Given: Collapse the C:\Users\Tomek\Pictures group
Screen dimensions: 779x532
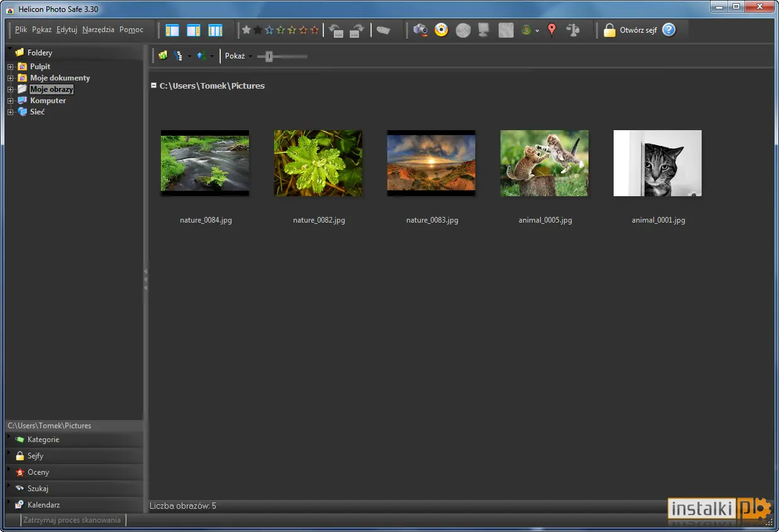Looking at the screenshot, I should click(x=154, y=85).
